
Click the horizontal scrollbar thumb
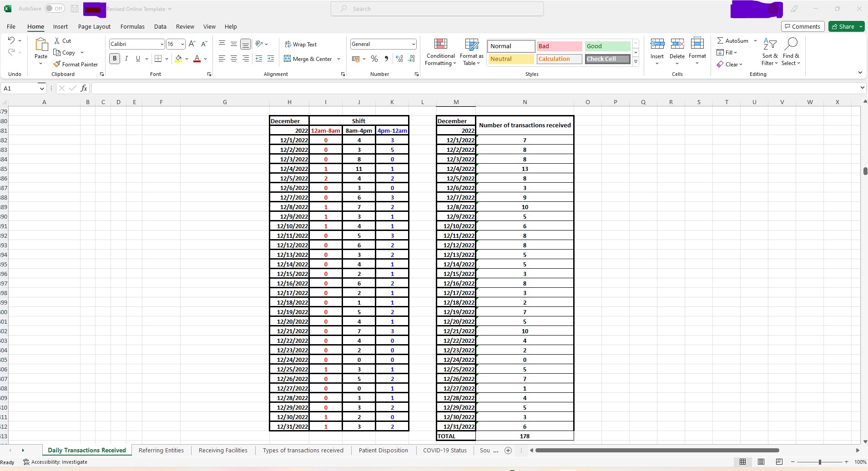pos(657,451)
